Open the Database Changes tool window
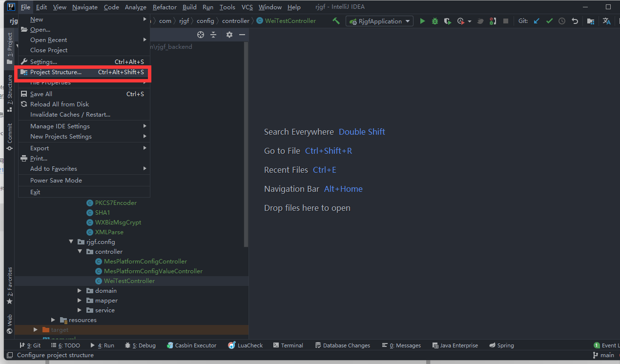The height and width of the screenshot is (364, 620). click(x=342, y=345)
